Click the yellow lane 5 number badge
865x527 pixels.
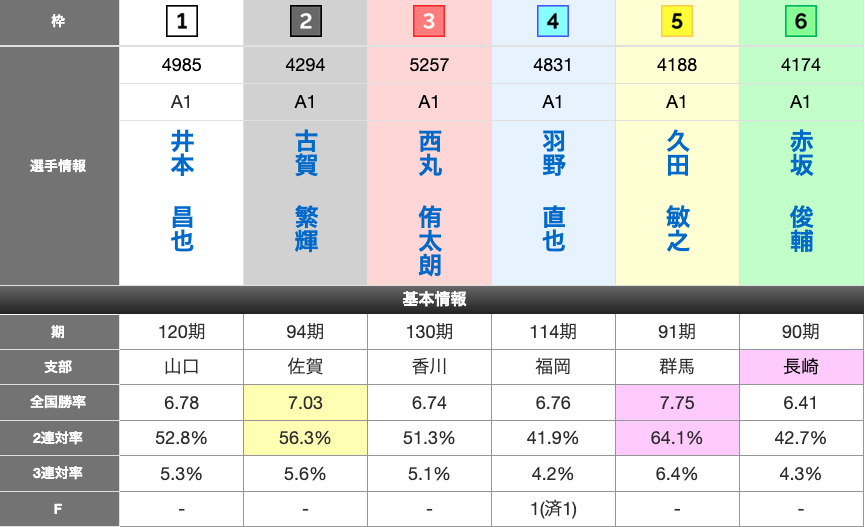pos(677,21)
